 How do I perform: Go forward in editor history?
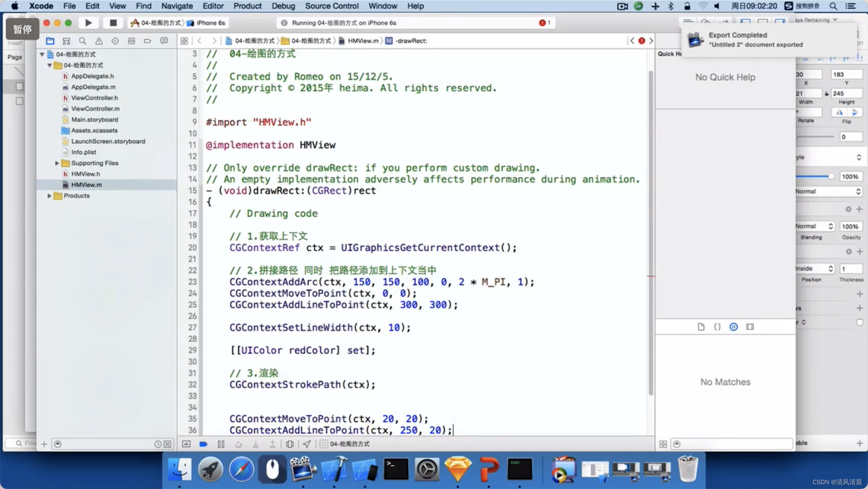tap(214, 41)
